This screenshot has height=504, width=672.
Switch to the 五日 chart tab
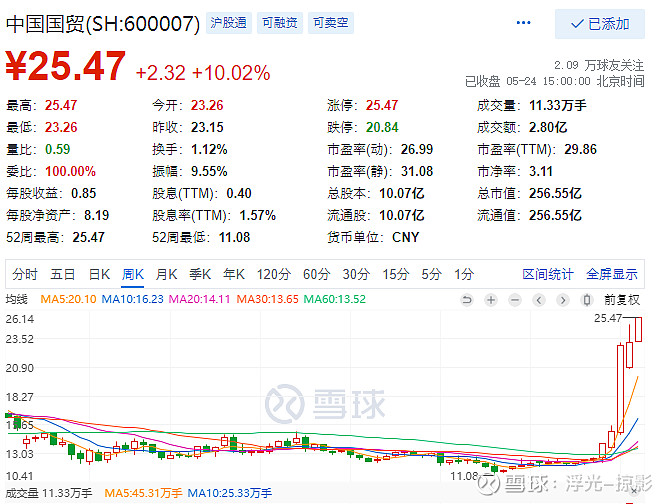(63, 274)
